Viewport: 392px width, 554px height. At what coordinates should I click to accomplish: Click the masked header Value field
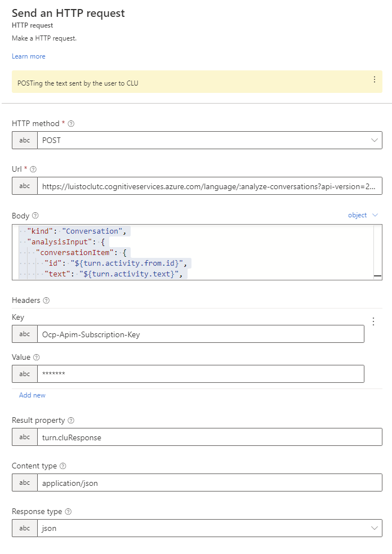201,374
